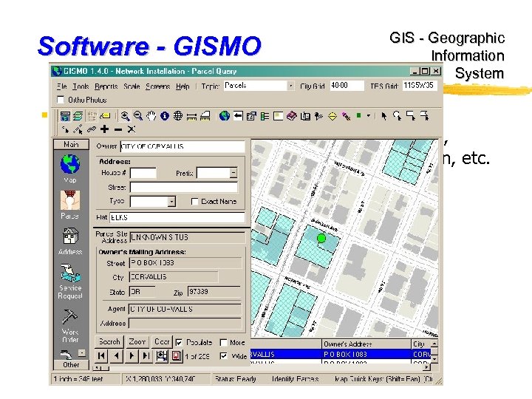Image resolution: width=532 pixels, height=399 pixels.
Task: Activate the Pan hand tool
Action: coord(151,116)
